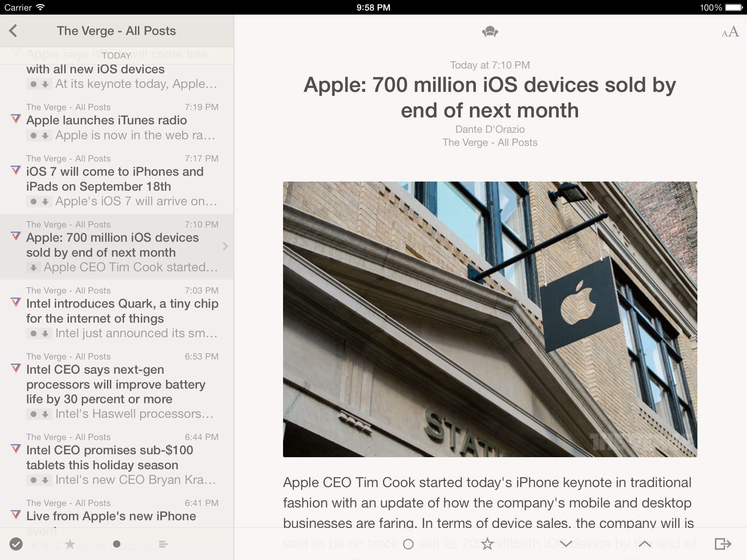Screen dimensions: 747x560
Task: Tap the TODAY section header
Action: tap(116, 55)
